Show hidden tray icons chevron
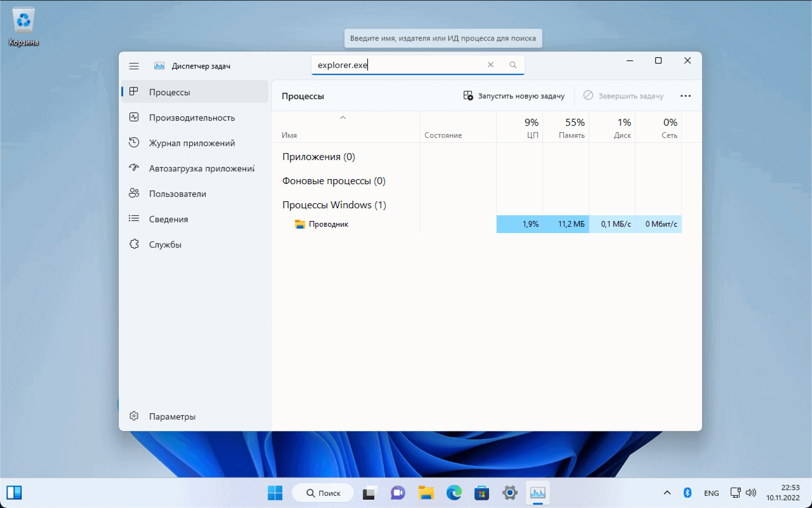The height and width of the screenshot is (508, 812). click(667, 493)
